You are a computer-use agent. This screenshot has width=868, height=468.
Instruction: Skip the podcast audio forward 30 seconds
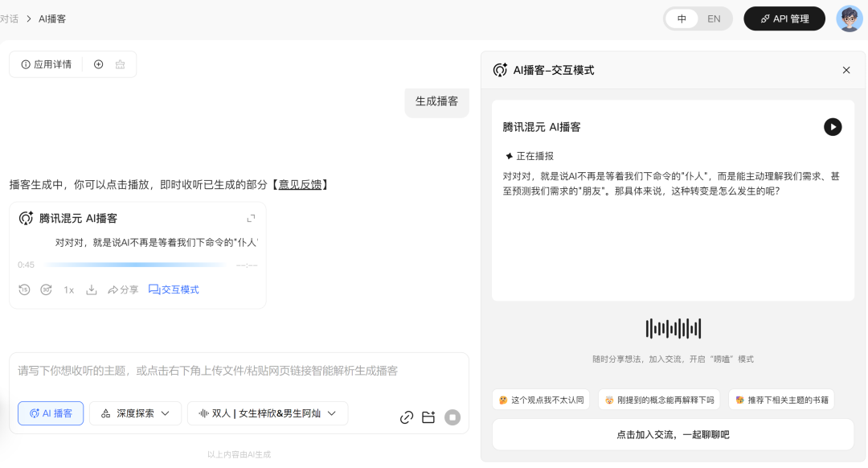click(x=46, y=289)
